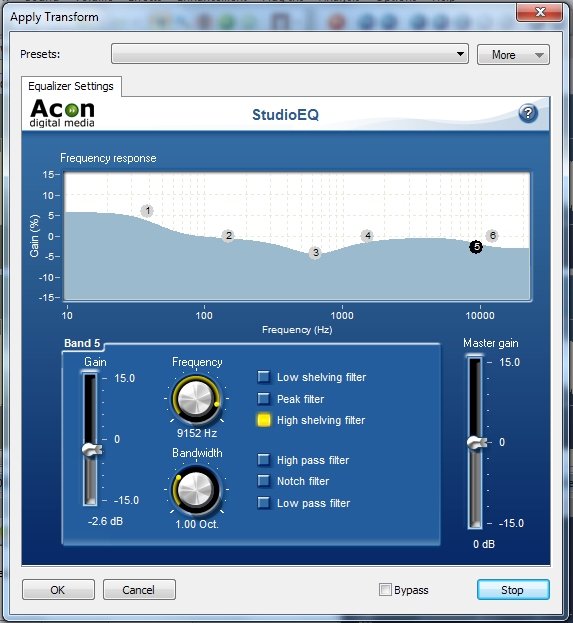Select band 2 node on frequency graph
Screen dimensions: 573x623
pyautogui.click(x=228, y=236)
